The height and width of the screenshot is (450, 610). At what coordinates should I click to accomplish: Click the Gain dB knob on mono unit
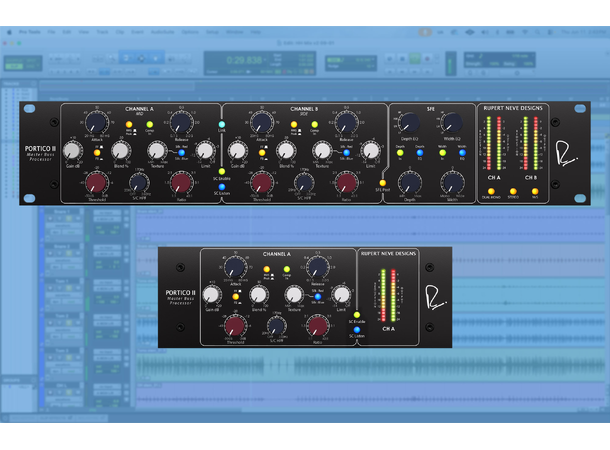tap(211, 295)
